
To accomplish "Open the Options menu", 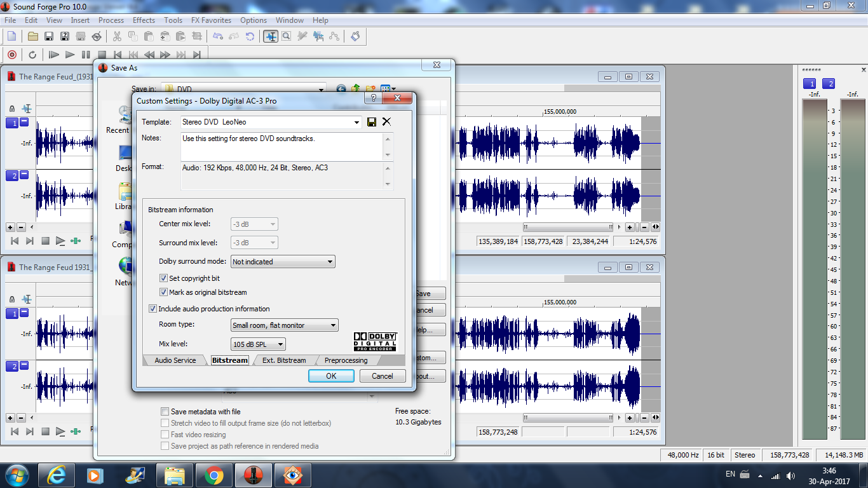I will pos(253,20).
